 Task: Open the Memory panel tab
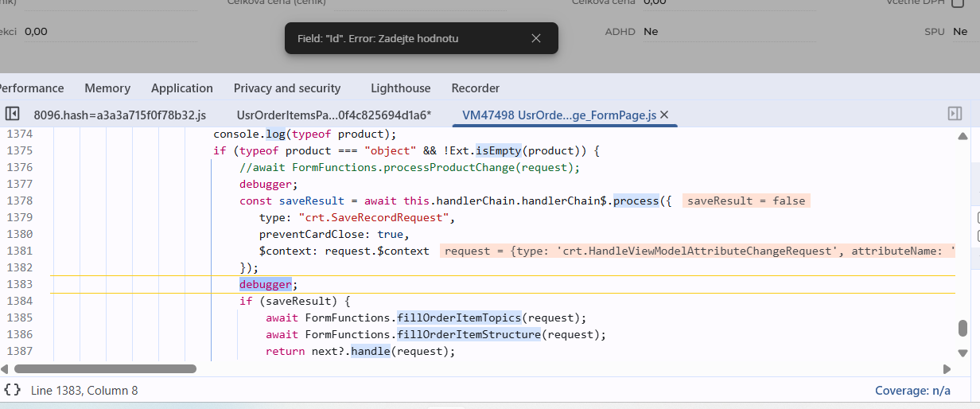(107, 88)
